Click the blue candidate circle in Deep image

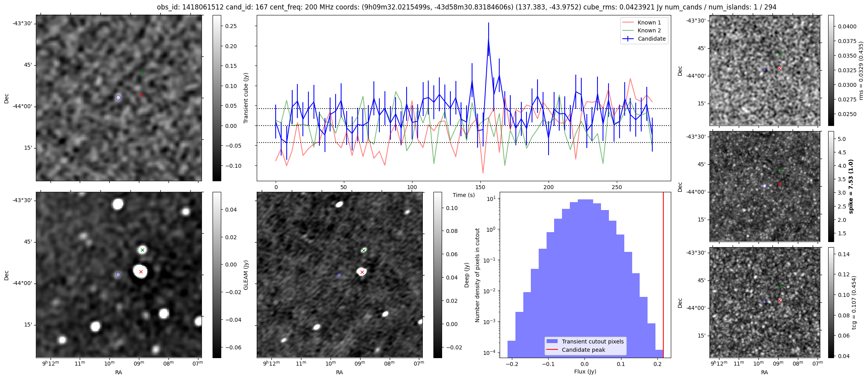339,275
